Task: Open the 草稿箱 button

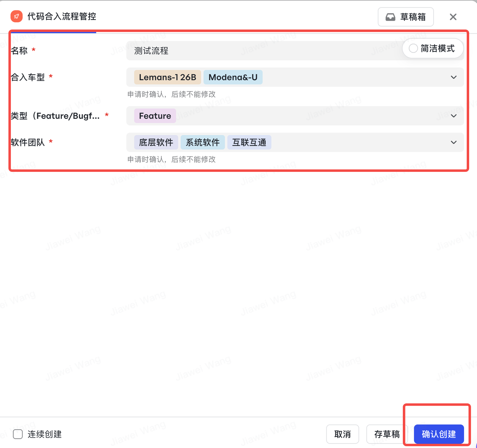Action: point(406,17)
